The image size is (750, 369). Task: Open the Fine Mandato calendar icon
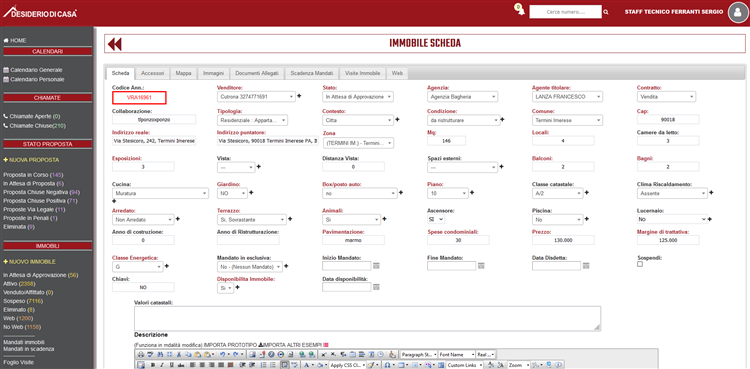tap(481, 266)
